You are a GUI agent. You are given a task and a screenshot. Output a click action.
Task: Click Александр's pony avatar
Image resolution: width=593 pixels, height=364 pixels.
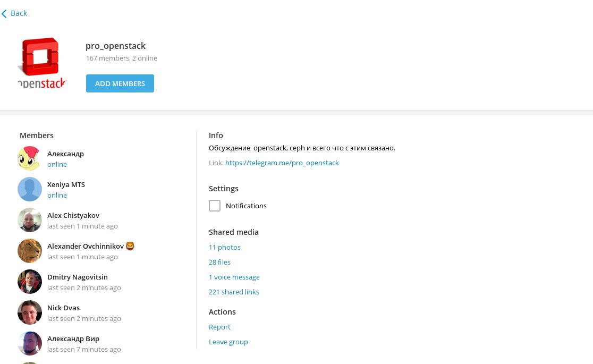point(30,158)
